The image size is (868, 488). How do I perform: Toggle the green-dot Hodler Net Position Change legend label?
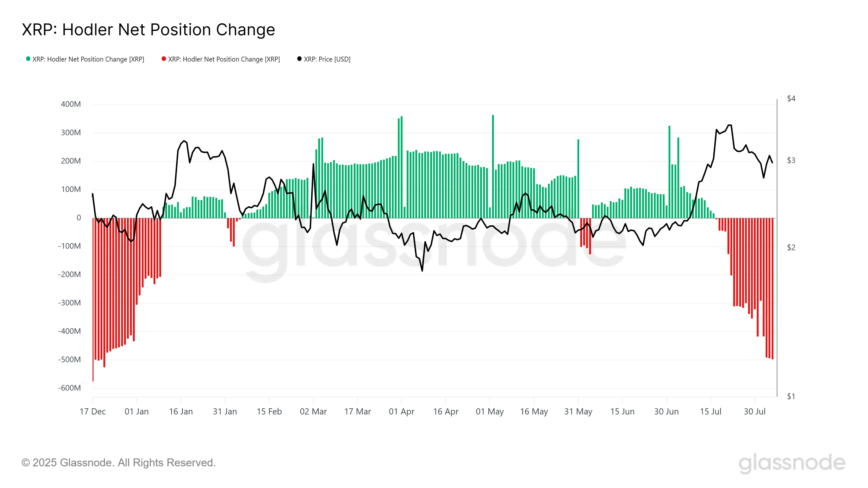tap(88, 59)
